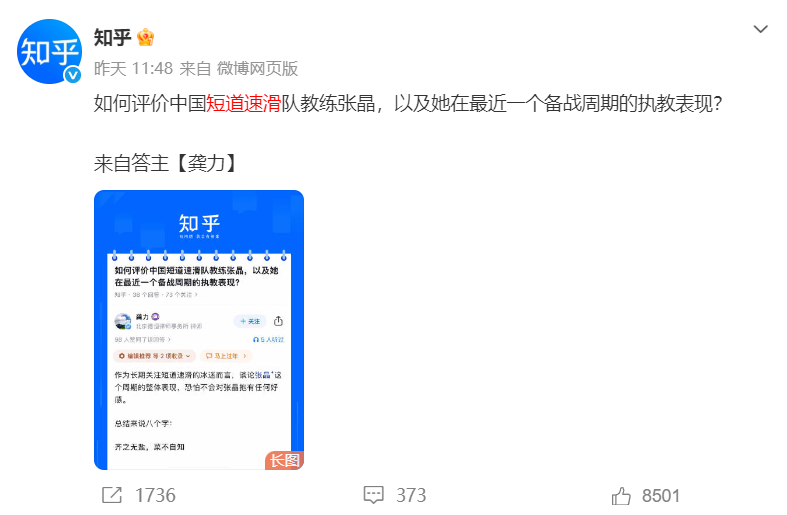Screen dimensions: 787x515
Task: Click the 1736 repost count
Action: click(155, 495)
